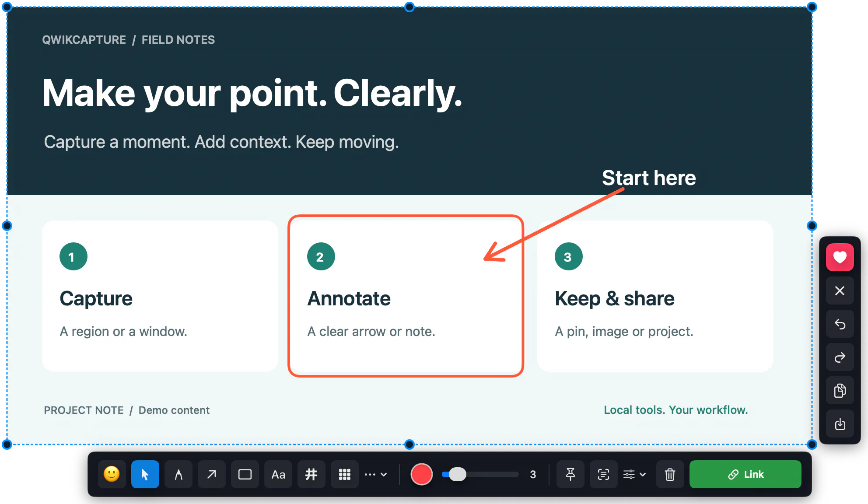Viewport: 868px width, 504px height.
Task: Click 'Local tools. Your workflow.' text
Action: pyautogui.click(x=676, y=410)
